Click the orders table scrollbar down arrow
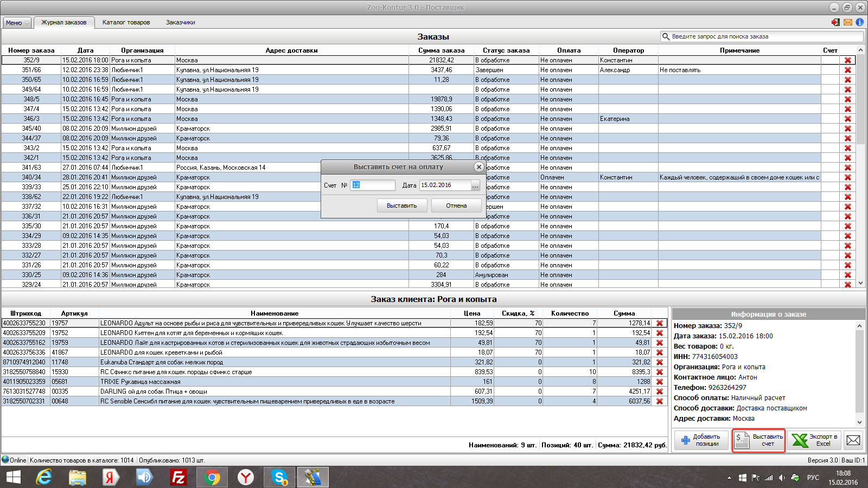Screen dimensions: 868x488 pos(860,283)
